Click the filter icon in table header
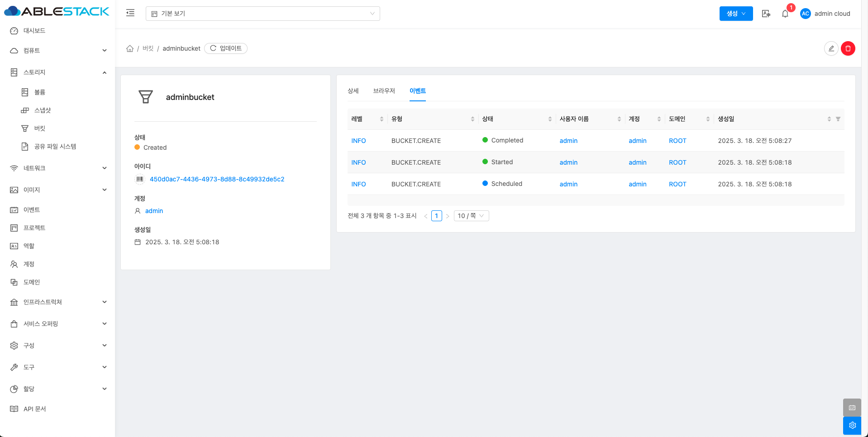 (x=838, y=119)
